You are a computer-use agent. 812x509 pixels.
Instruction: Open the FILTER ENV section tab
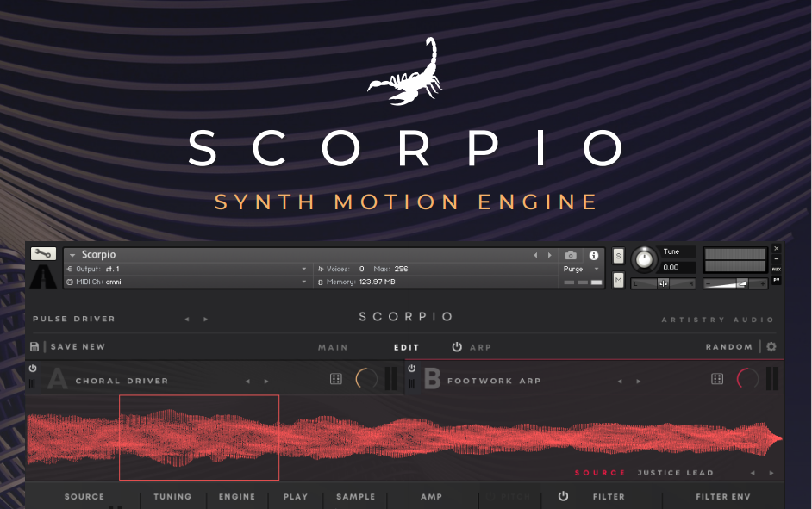pyautogui.click(x=723, y=497)
